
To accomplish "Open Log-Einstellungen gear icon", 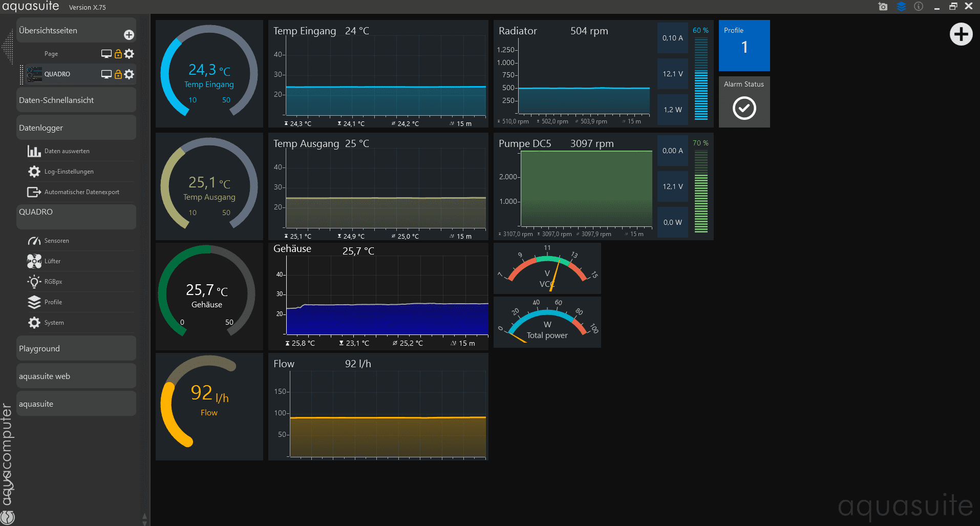I will click(34, 172).
